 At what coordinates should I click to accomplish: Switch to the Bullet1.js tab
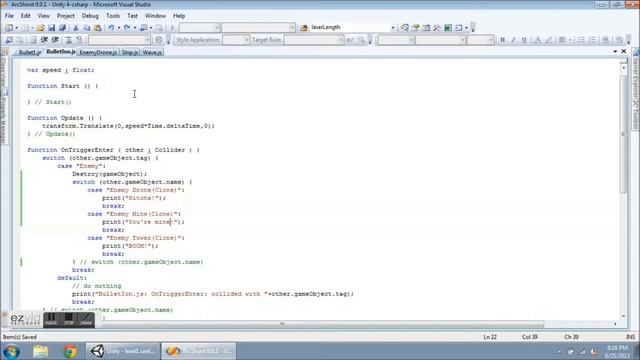point(29,52)
